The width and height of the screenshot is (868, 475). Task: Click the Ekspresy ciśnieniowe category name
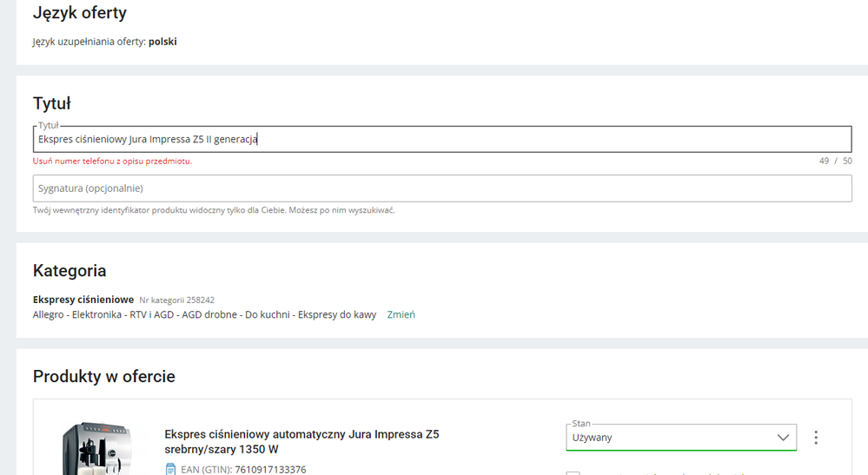coord(83,300)
